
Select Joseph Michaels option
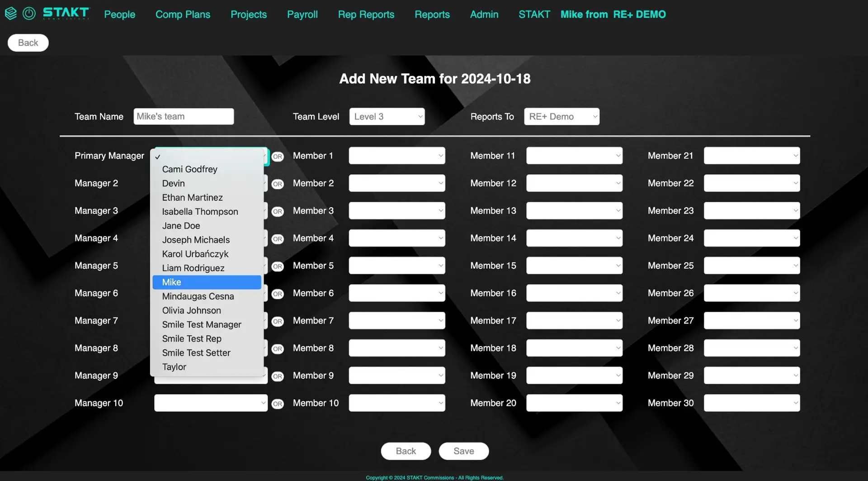(x=207, y=240)
